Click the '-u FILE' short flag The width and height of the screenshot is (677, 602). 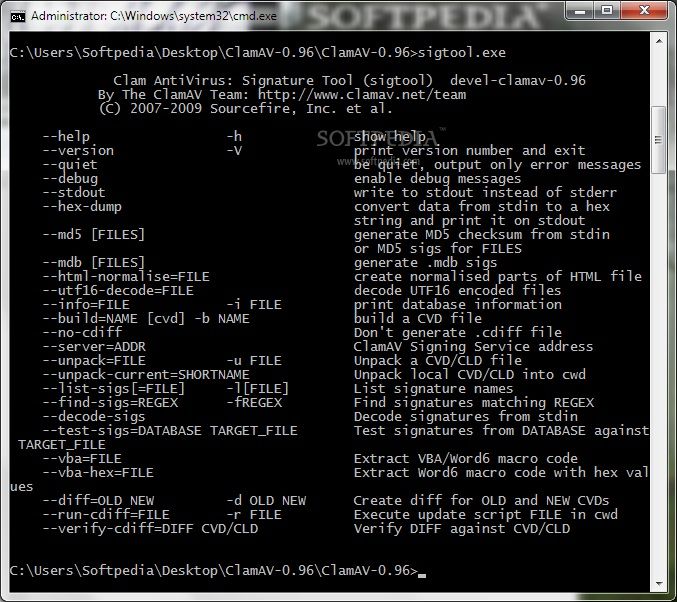pos(254,361)
